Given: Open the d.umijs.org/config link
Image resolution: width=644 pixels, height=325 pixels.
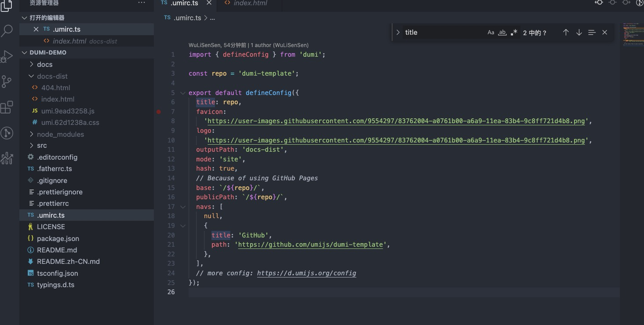Looking at the screenshot, I should point(306,273).
